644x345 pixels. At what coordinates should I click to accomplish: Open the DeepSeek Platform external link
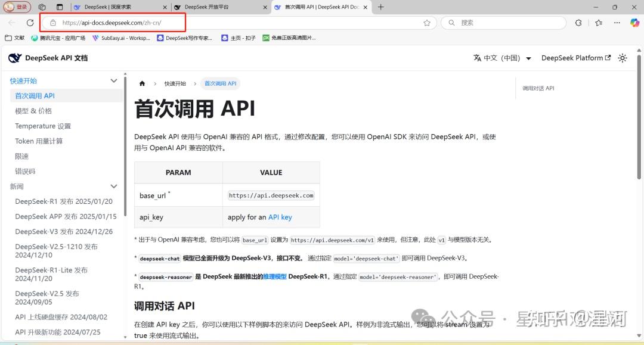coord(576,58)
